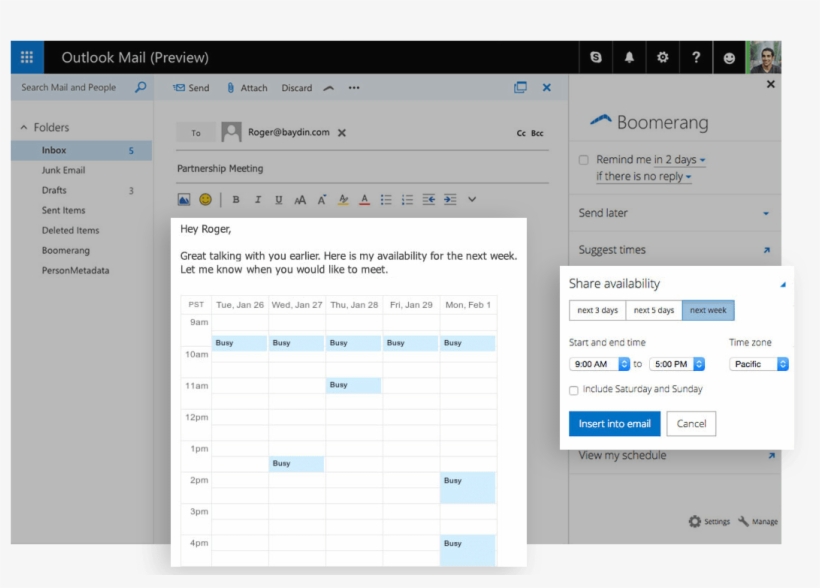This screenshot has width=820, height=588.
Task: Open notifications bell icon
Action: coord(629,57)
